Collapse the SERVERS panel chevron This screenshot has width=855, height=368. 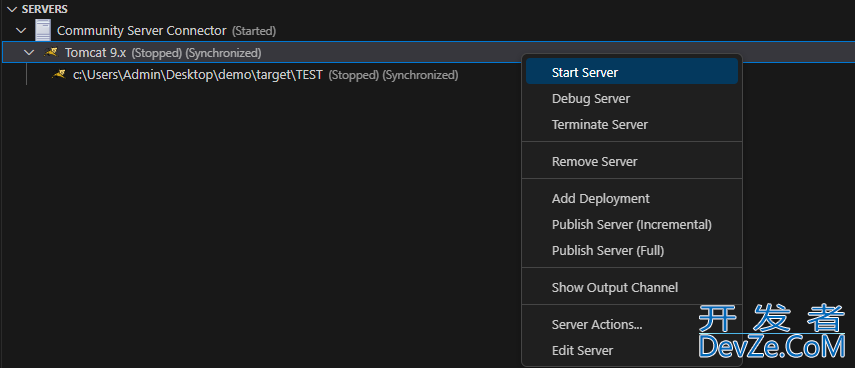[x=12, y=10]
